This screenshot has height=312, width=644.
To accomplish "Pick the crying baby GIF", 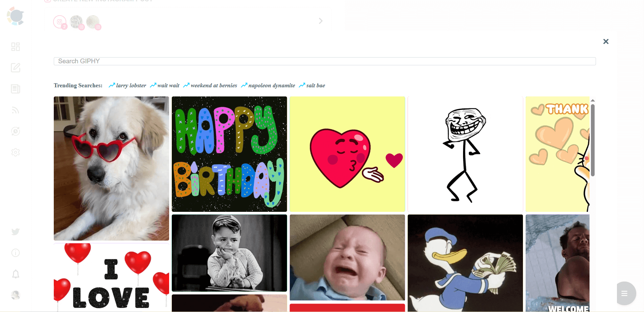I will tap(347, 257).
